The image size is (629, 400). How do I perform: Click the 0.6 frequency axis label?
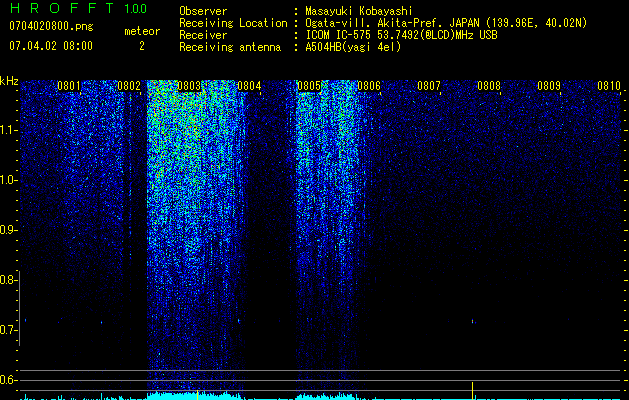point(8,380)
